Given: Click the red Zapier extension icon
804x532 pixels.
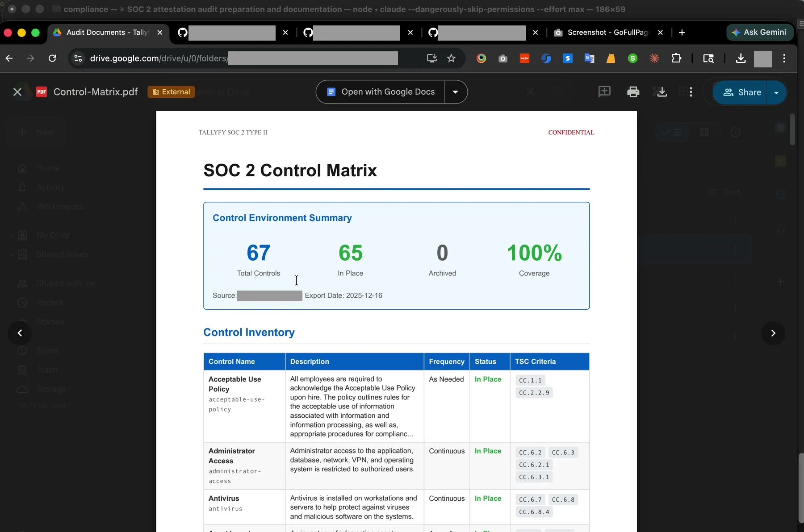Looking at the screenshot, I should point(524,58).
